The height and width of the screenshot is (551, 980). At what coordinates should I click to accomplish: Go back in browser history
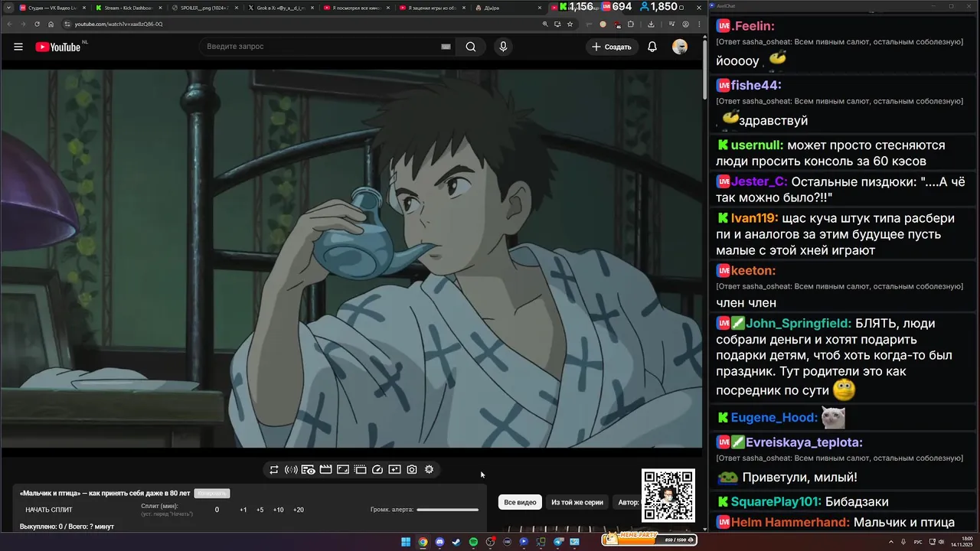click(x=9, y=24)
